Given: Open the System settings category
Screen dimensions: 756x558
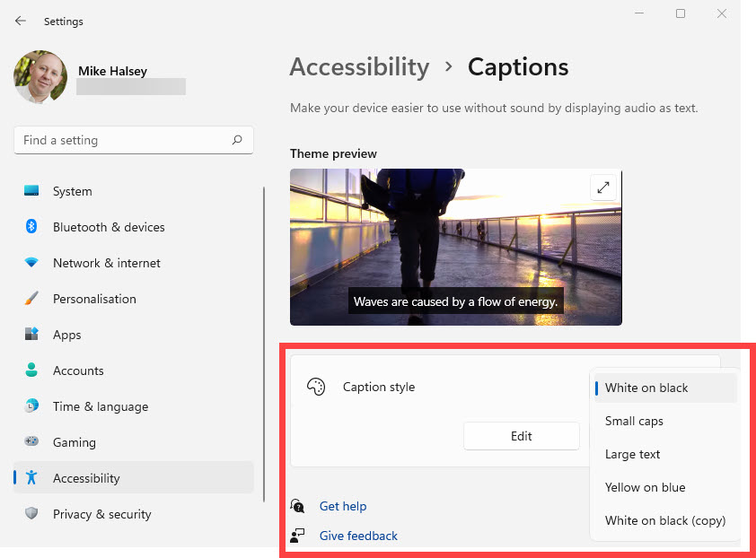Looking at the screenshot, I should coord(72,191).
